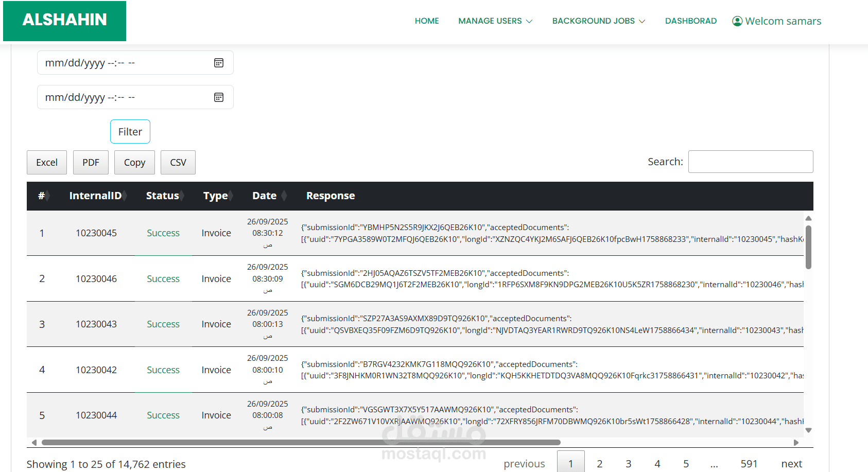Click Success status in row 10230043
The height and width of the screenshot is (472, 868).
(163, 324)
